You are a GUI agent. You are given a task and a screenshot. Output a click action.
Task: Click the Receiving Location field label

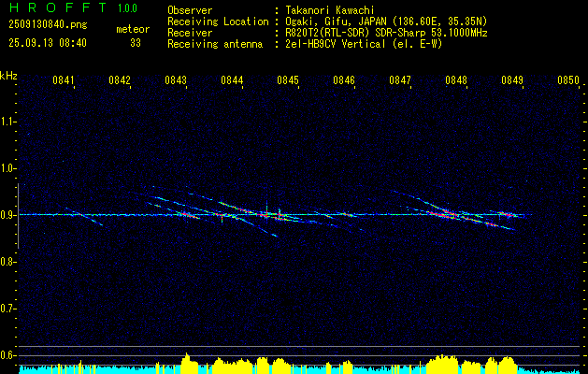(x=218, y=22)
